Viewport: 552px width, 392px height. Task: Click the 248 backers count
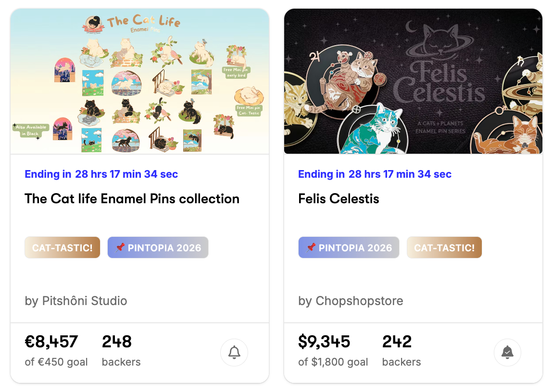click(x=117, y=342)
